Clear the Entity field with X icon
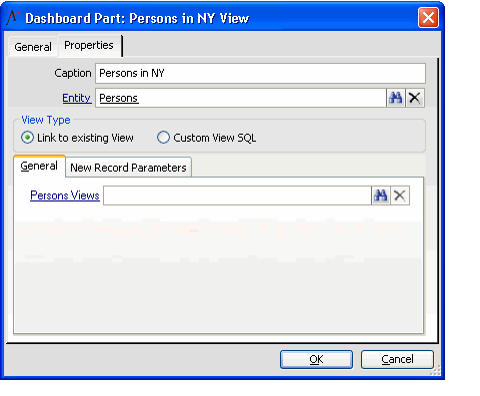 (x=415, y=98)
